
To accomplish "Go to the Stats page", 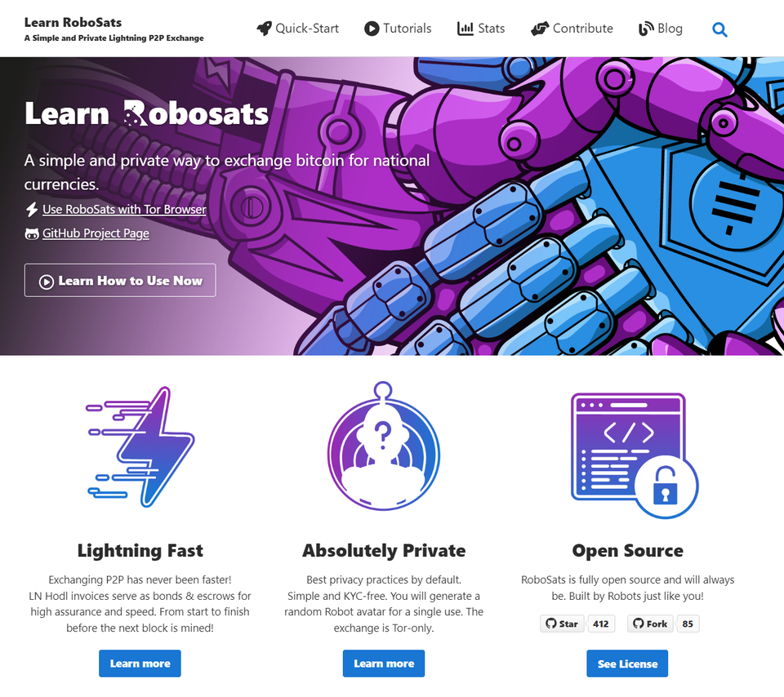I will click(x=481, y=29).
